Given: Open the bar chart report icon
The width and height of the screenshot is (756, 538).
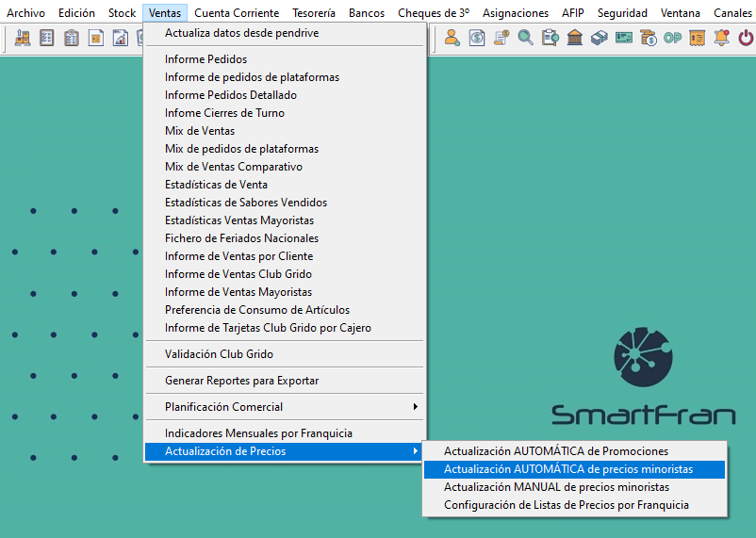Looking at the screenshot, I should (121, 38).
